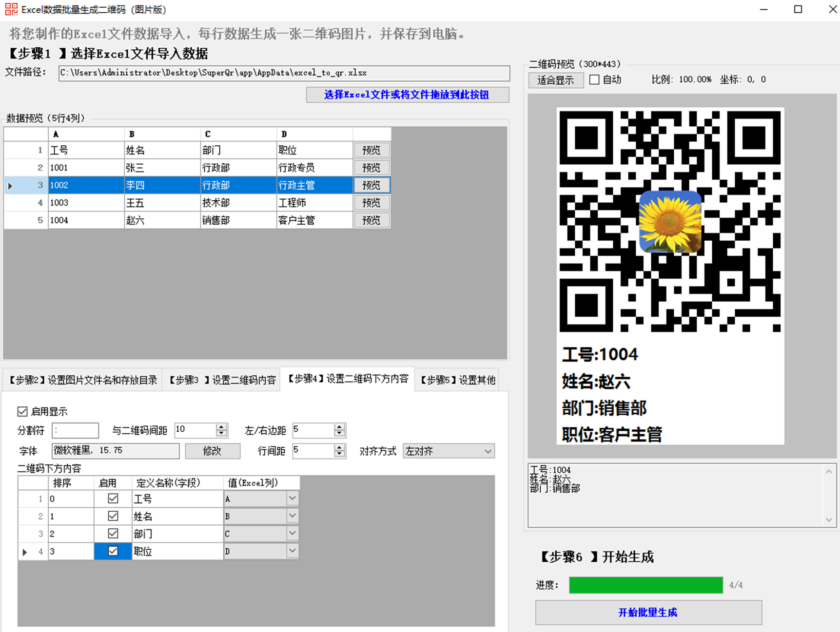Click the QR code preview image

(670, 275)
